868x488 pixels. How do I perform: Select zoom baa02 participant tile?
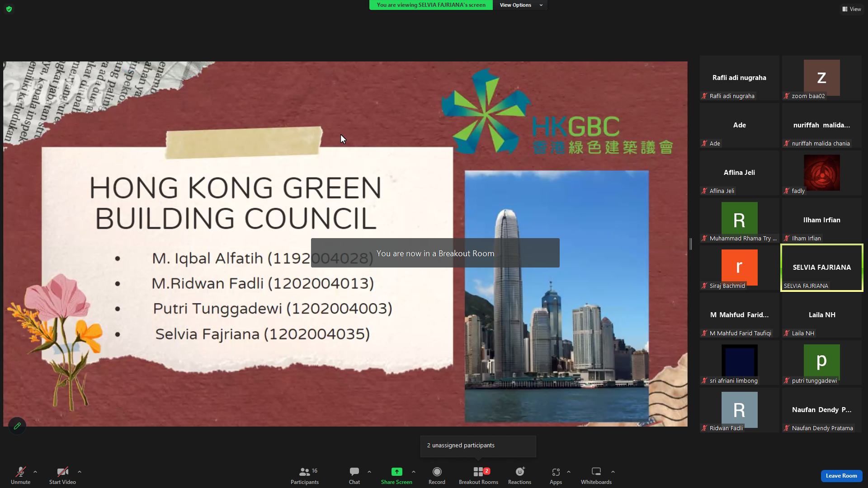821,78
